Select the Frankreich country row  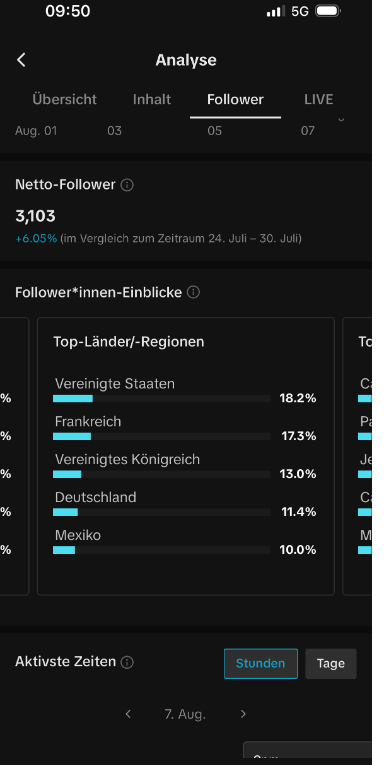coord(185,428)
